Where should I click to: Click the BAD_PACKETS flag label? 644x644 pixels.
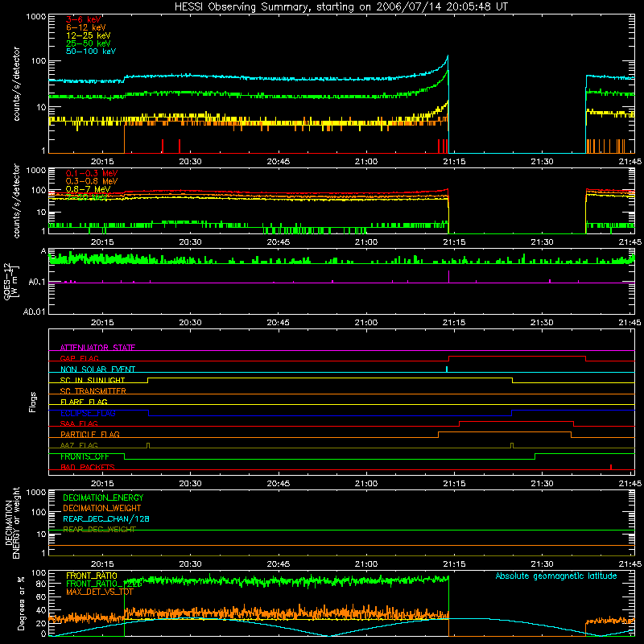[88, 468]
